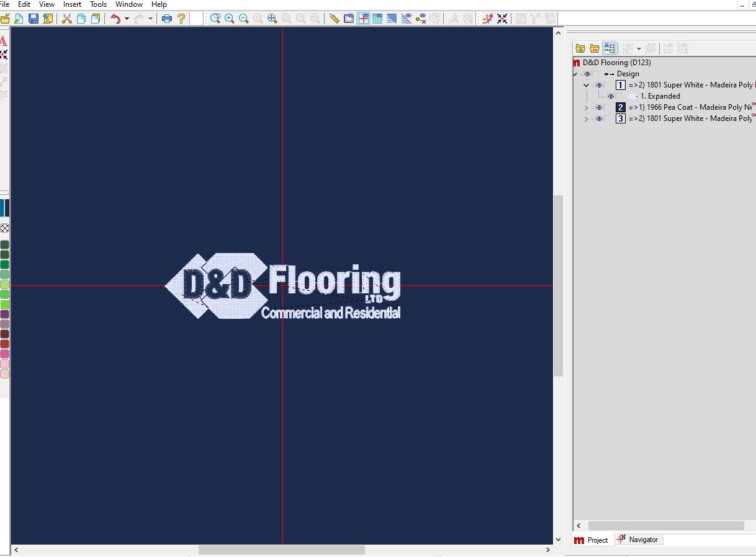
Task: Open the Redo history dropdown arrow
Action: pos(150,19)
